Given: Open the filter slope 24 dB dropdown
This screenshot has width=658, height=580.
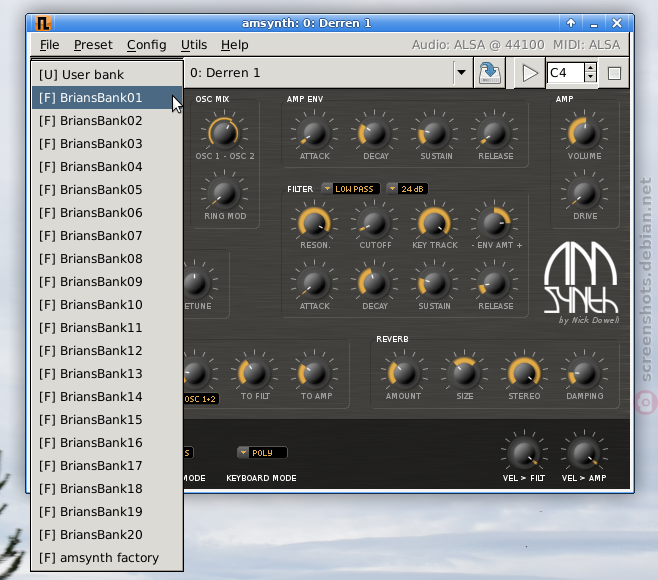Looking at the screenshot, I should [407, 189].
